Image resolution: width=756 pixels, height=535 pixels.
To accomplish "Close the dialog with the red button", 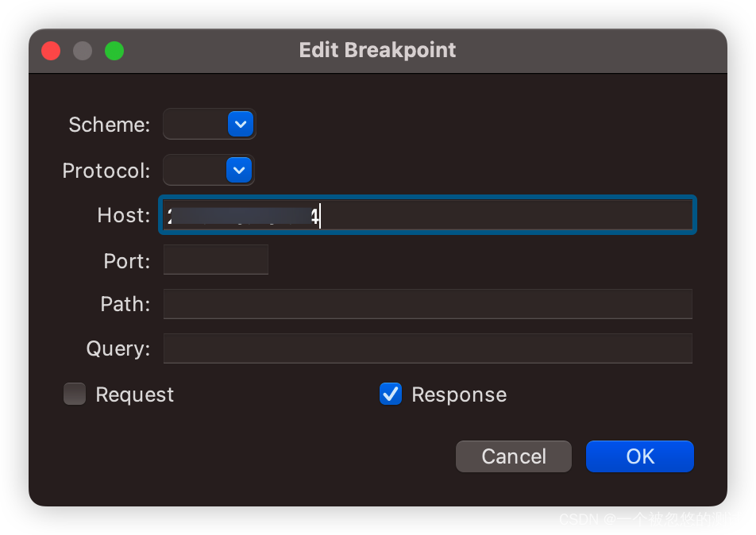I will coord(51,51).
